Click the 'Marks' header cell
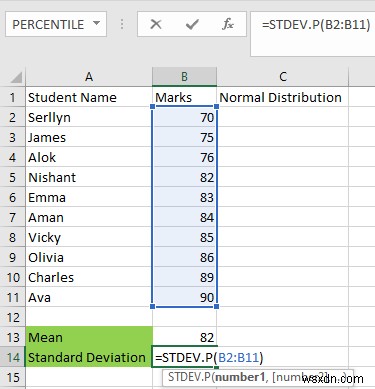The image size is (375, 389). tap(185, 97)
